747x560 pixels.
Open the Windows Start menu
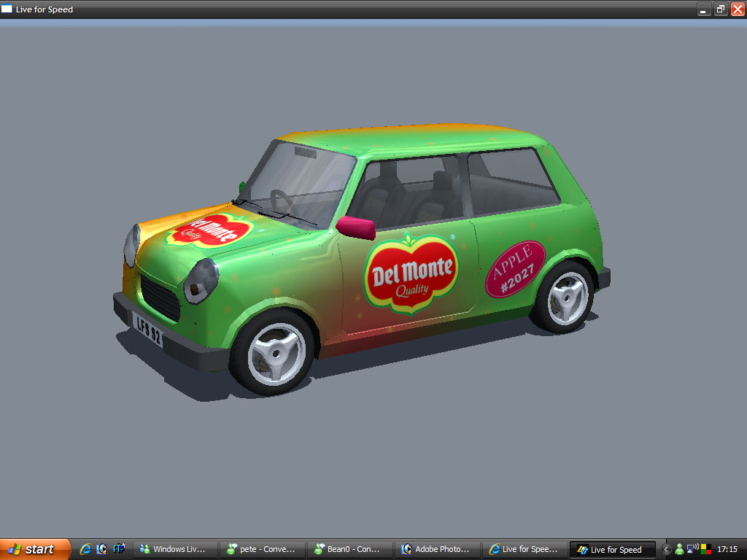click(34, 549)
